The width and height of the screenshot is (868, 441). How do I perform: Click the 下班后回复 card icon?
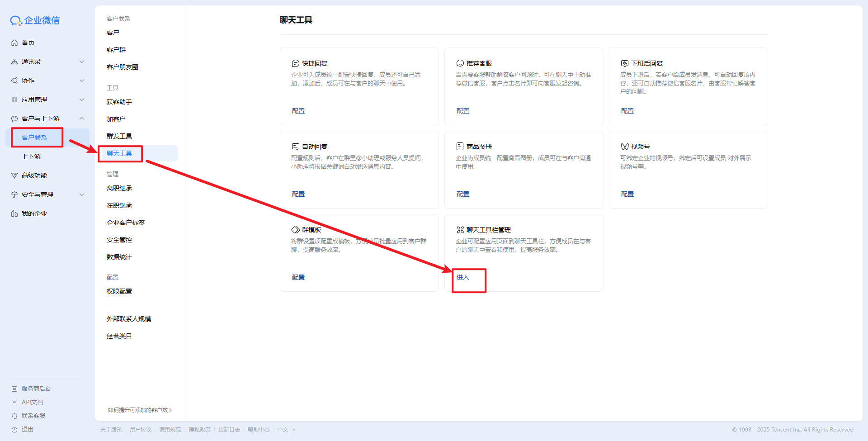tap(624, 63)
